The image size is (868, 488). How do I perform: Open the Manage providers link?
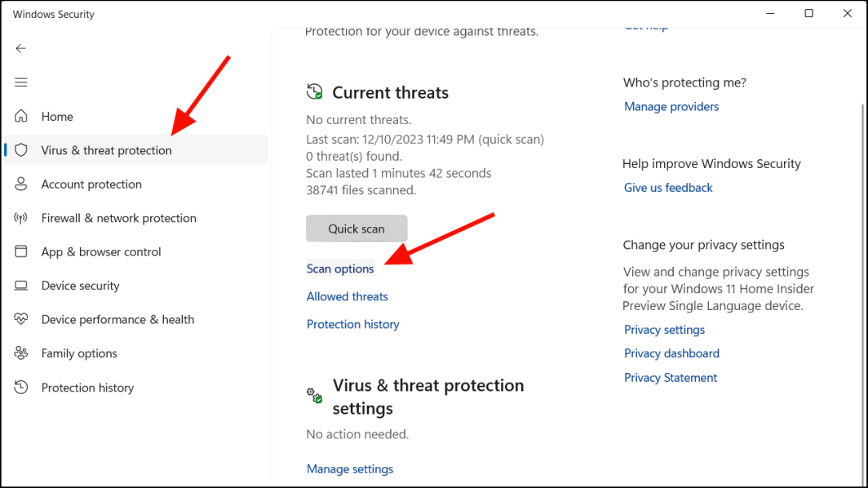tap(671, 107)
